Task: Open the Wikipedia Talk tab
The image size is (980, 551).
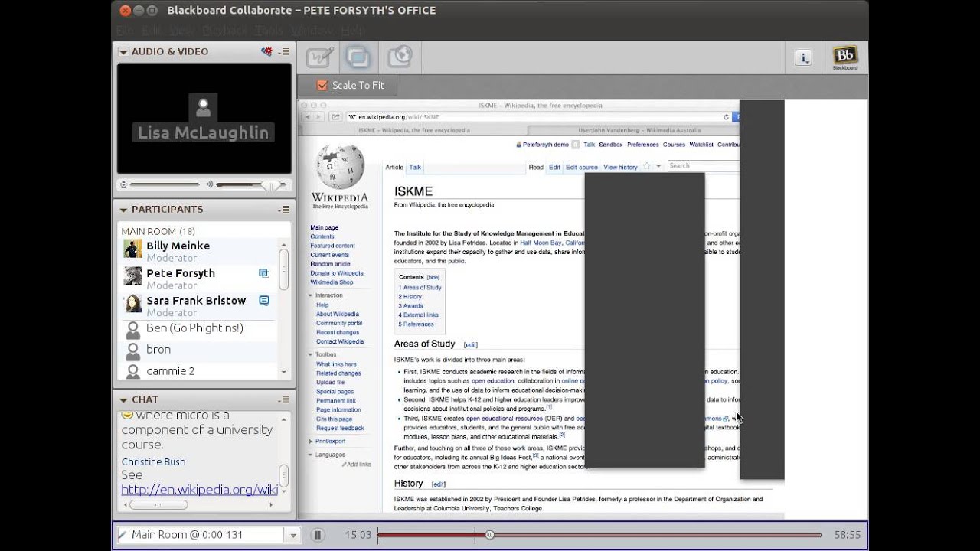Action: click(415, 167)
